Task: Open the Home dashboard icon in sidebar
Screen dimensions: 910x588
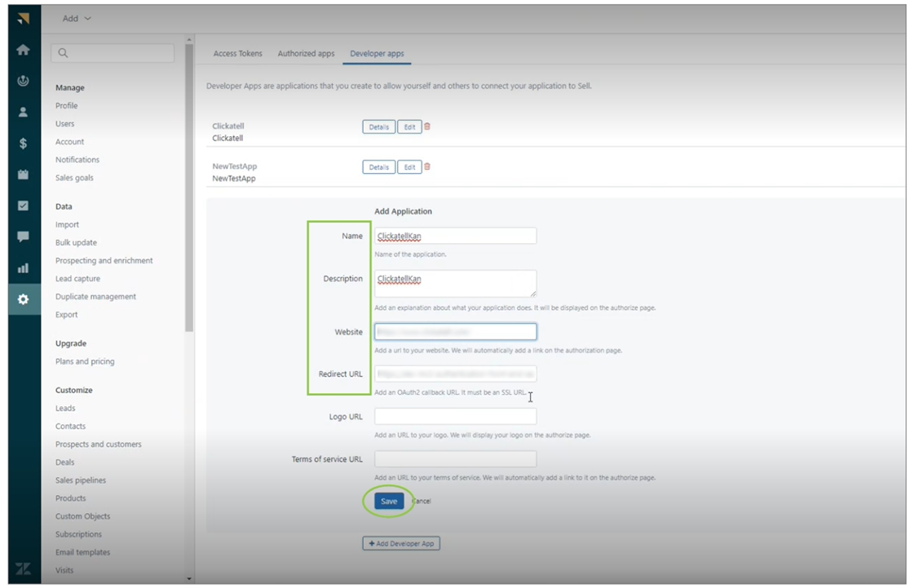Action: click(x=23, y=50)
